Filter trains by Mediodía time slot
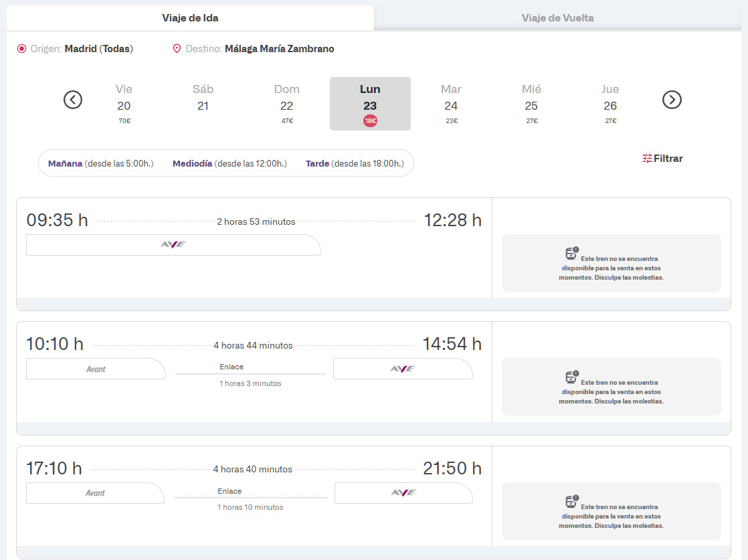The height and width of the screenshot is (560, 748). 229,163
